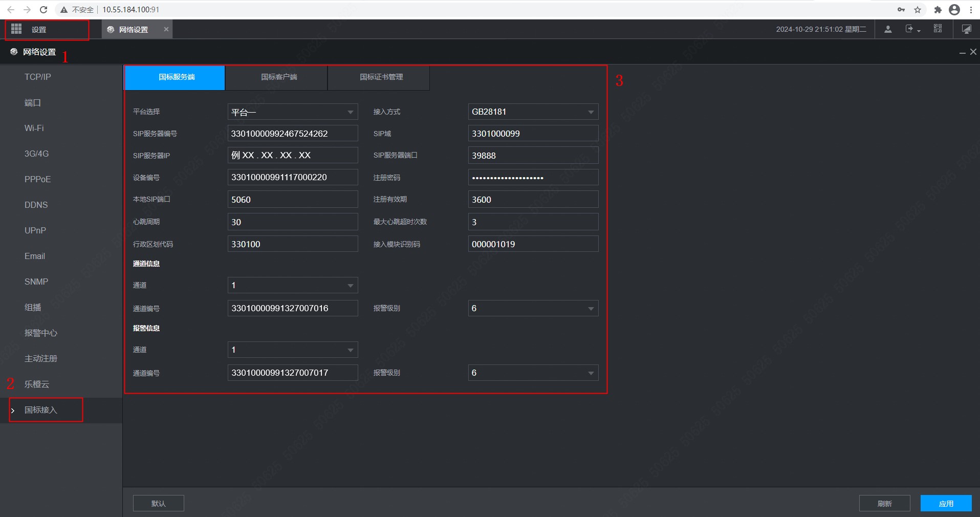The height and width of the screenshot is (517, 980).
Task: Bookmark page using the star icon
Action: coord(918,10)
